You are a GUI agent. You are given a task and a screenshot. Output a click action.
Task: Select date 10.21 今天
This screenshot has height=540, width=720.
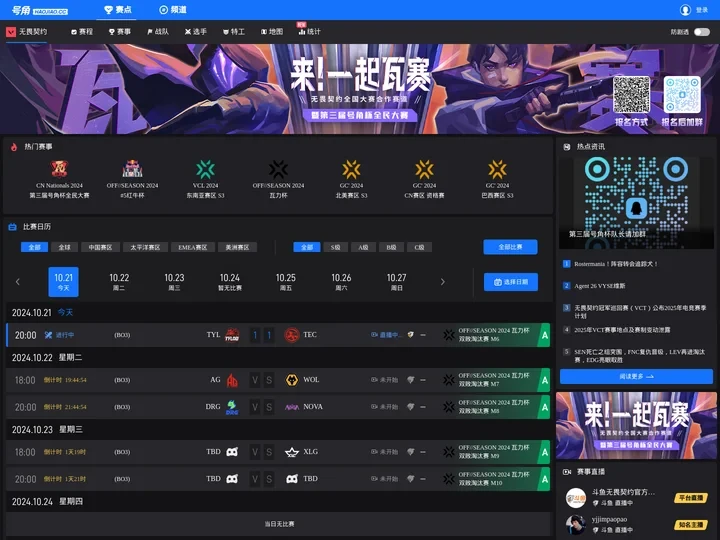point(63,282)
